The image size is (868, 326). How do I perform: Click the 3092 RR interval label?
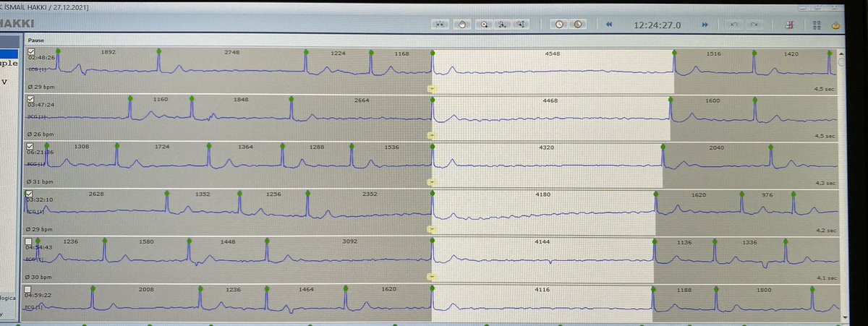[x=349, y=241]
